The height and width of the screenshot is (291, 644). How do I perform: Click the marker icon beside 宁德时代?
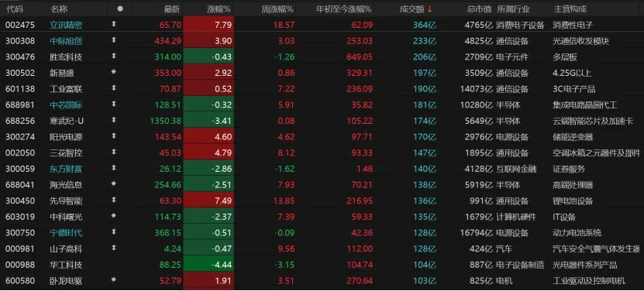click(x=114, y=233)
